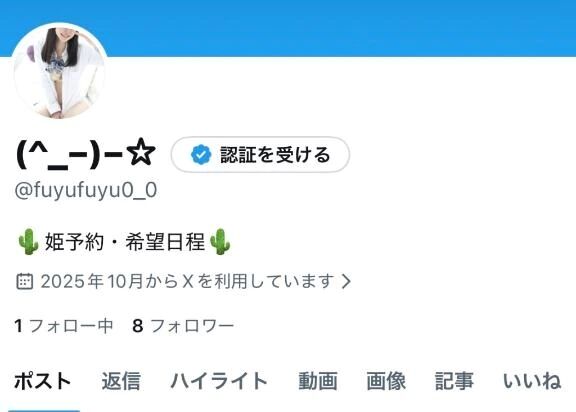Click the calendar icon beside join date
Image resolution: width=576 pixels, height=412 pixels.
click(25, 282)
